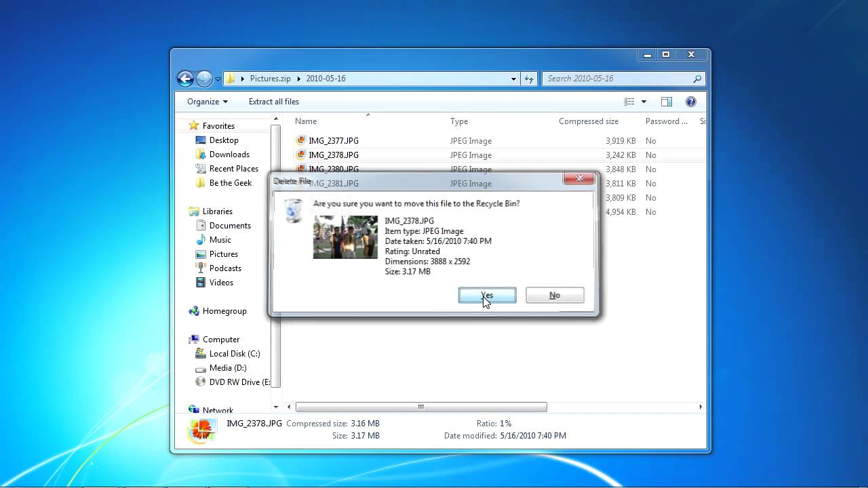Screen dimensions: 868x488
Task: Click 'Dimensions: 3888 x 2592' in the dialog
Action: 427,262
